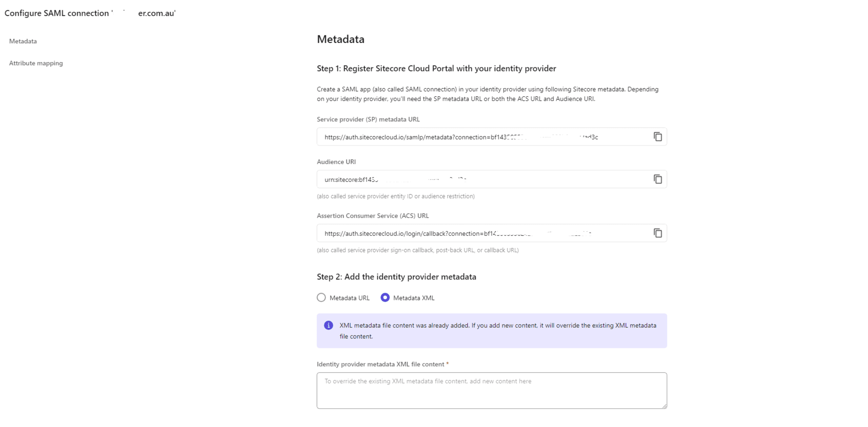
Task: Select the Metadata XML radio option
Action: tap(385, 298)
